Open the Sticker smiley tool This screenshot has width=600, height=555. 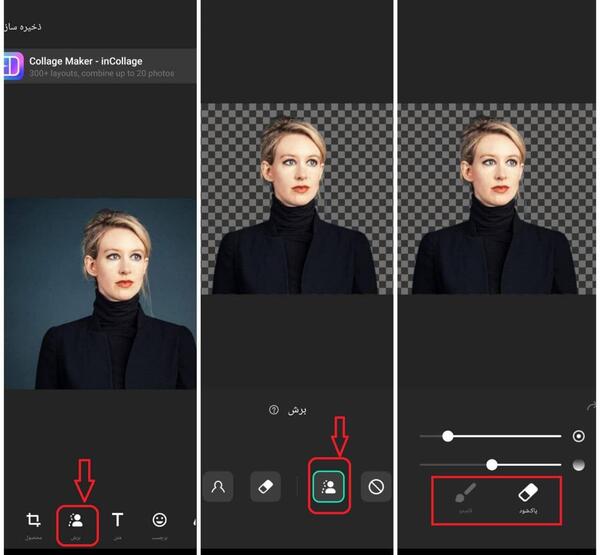click(160, 524)
